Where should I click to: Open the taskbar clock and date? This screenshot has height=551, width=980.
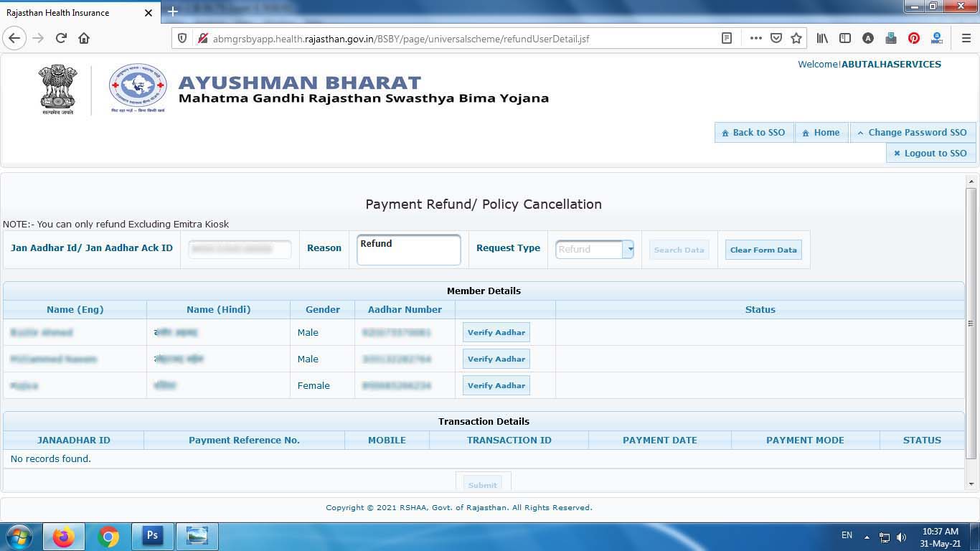(941, 537)
